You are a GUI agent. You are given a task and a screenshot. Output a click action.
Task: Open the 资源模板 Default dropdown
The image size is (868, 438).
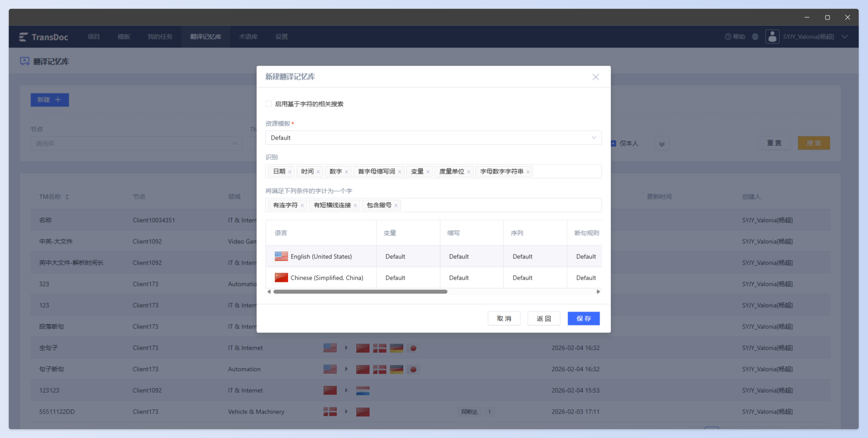(x=433, y=138)
